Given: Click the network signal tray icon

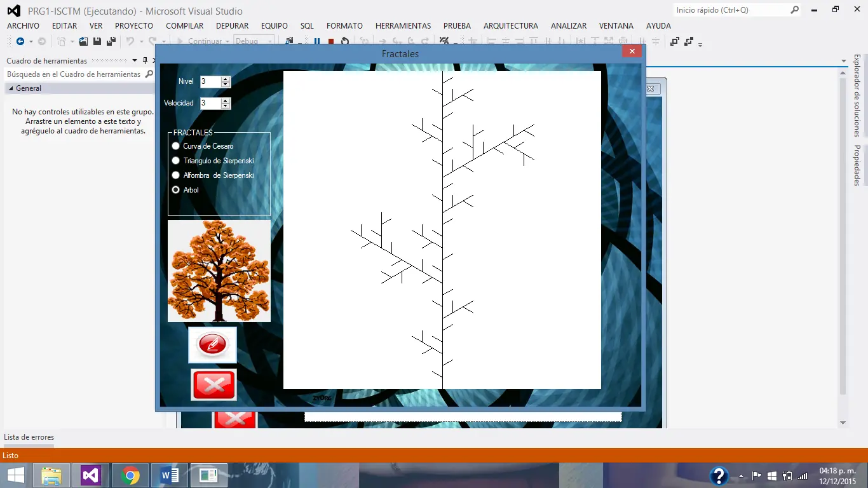Looking at the screenshot, I should (803, 476).
